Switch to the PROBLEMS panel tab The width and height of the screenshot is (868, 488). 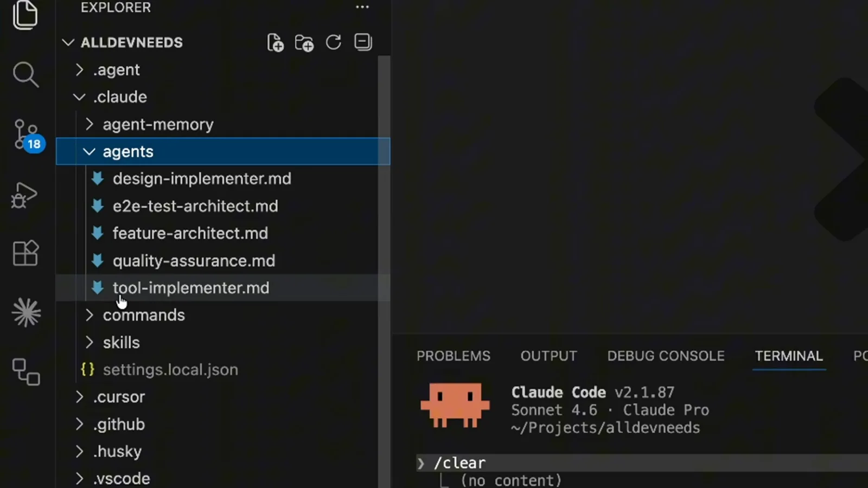(454, 356)
